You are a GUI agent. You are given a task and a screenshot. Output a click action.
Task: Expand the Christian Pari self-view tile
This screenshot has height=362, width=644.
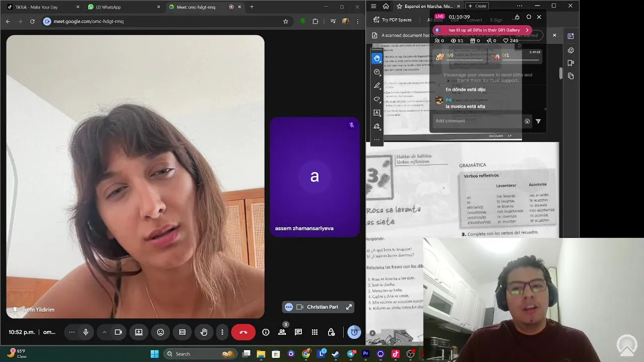click(x=349, y=307)
